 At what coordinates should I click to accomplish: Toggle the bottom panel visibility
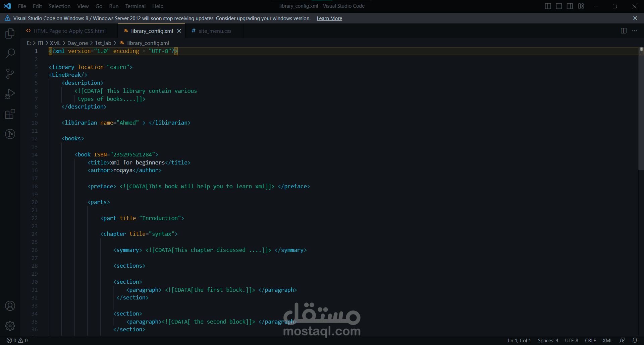pos(559,6)
